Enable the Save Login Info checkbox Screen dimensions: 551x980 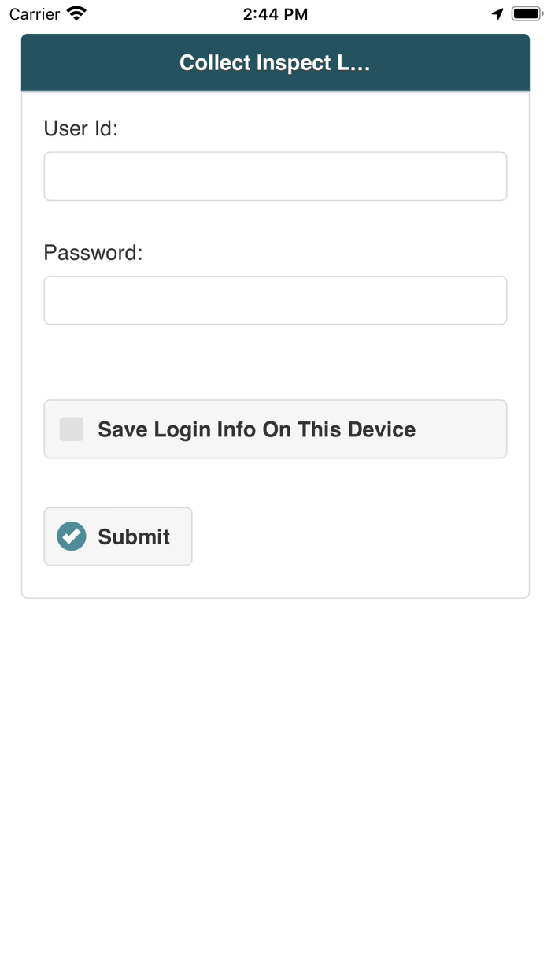tap(72, 429)
